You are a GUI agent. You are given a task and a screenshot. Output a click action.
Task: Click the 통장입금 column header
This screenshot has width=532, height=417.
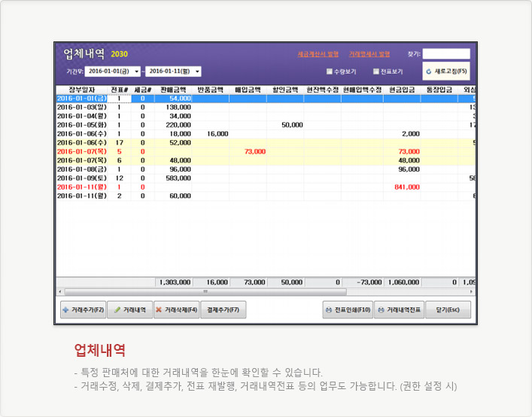point(439,90)
